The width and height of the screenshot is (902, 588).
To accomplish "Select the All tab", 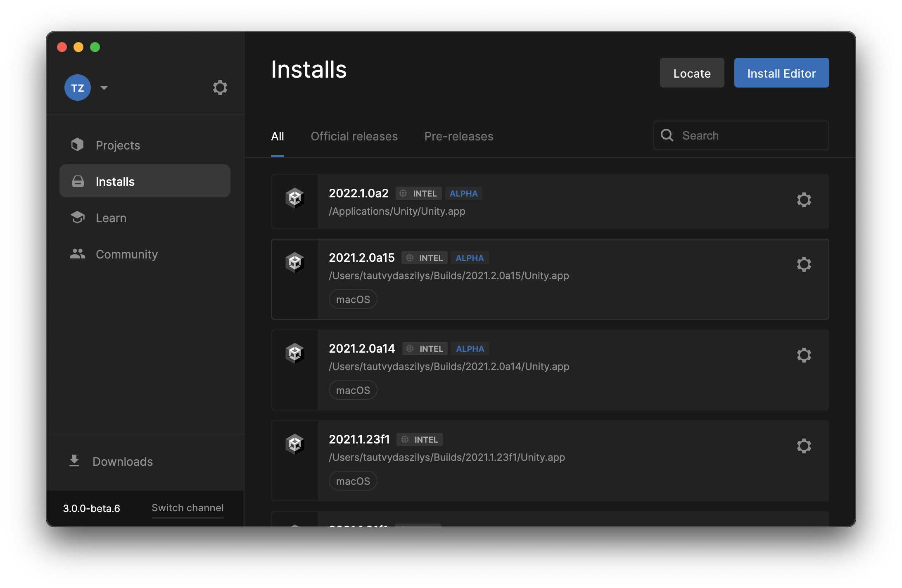I will 278,136.
